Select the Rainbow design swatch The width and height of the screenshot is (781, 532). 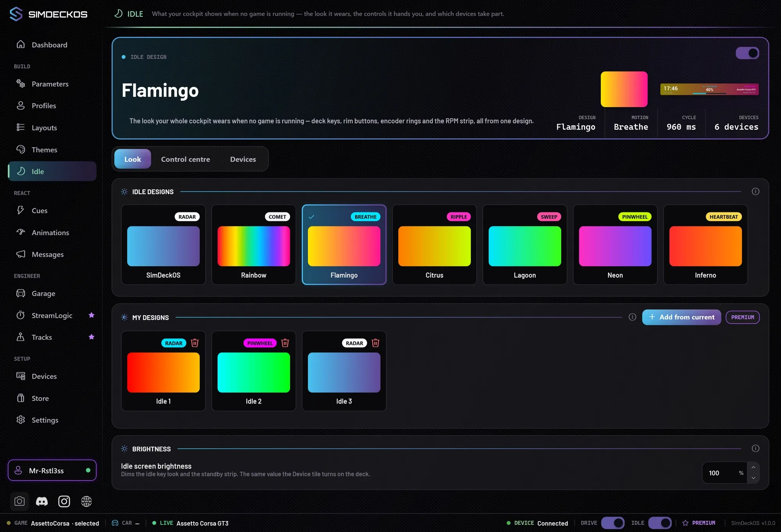253,246
